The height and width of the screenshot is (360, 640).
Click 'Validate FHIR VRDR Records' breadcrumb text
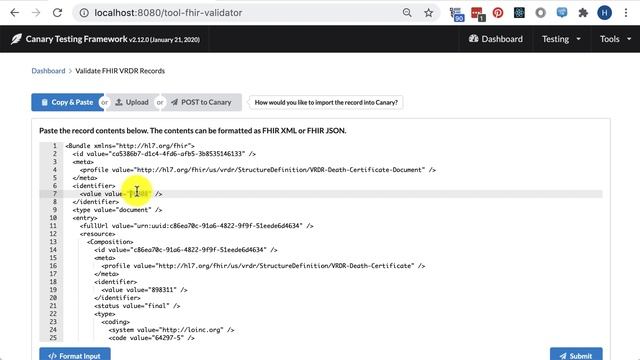pos(120,71)
